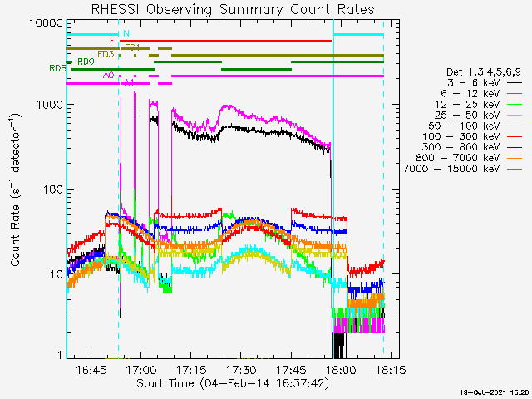Click the green line swatch for 12-25 keV
The image size is (532, 399).
[x=515, y=104]
